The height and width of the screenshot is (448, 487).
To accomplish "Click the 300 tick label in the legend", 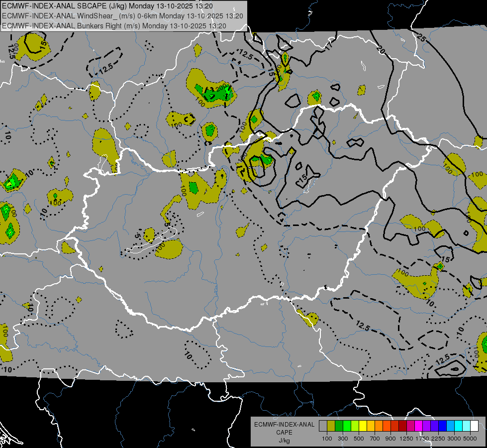I will click(343, 439).
